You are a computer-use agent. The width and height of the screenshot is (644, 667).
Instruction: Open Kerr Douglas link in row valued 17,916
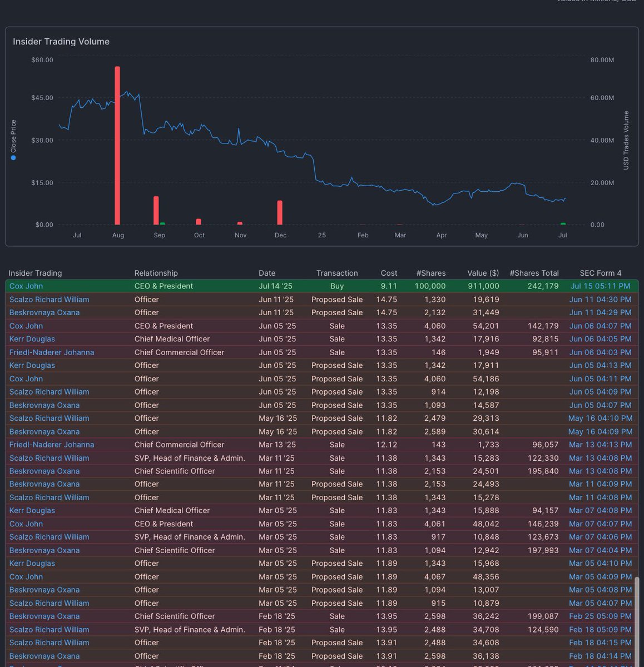pos(32,339)
